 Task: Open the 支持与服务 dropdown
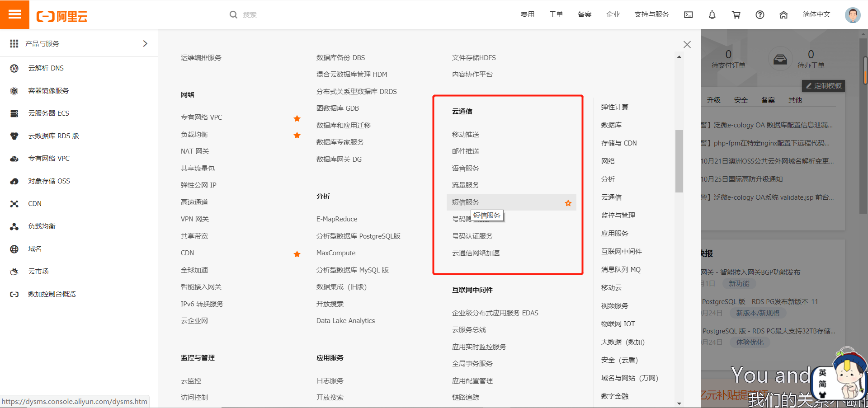click(651, 14)
